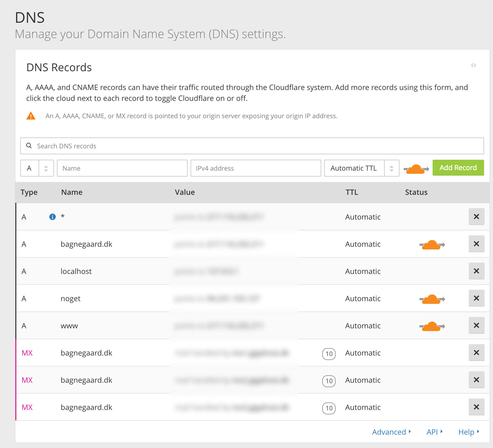Screen dimensions: 493x448
Task: Click the info icon beside wildcard record
Action: 52,217
